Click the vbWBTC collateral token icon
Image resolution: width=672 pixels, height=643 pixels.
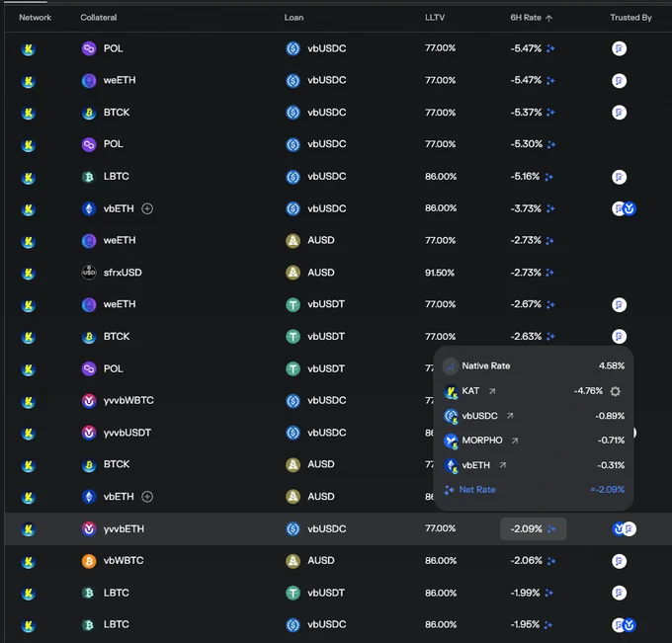[x=88, y=561]
